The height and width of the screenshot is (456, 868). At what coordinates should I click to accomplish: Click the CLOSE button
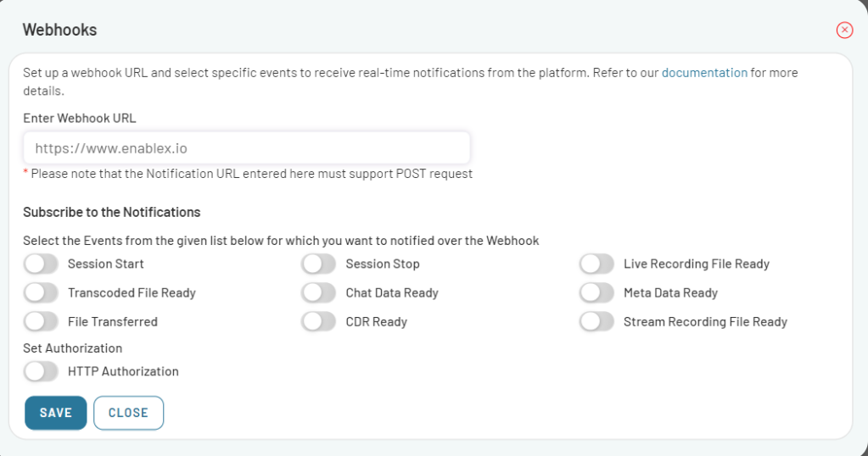tap(128, 413)
